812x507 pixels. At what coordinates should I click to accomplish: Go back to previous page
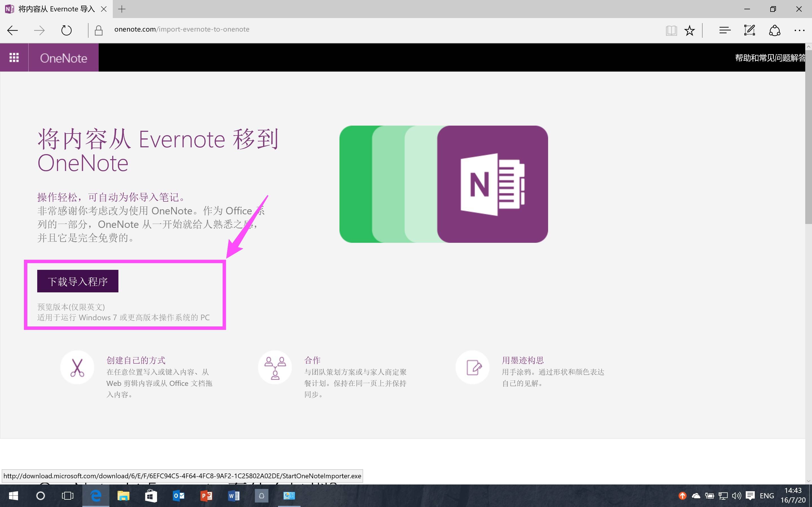click(x=13, y=30)
